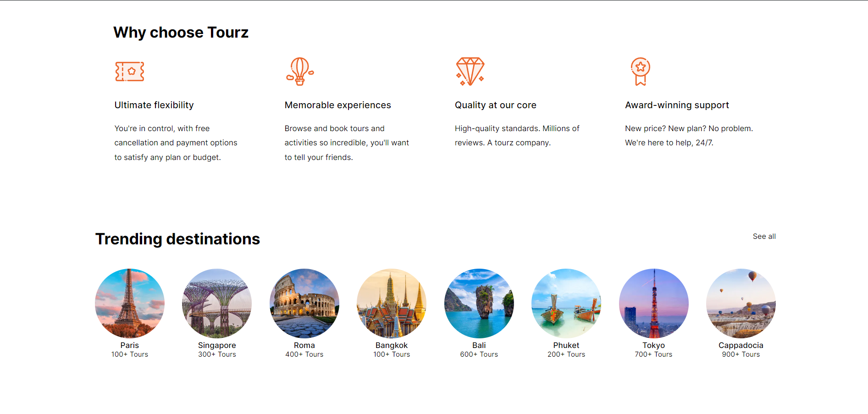This screenshot has width=868, height=414.
Task: Open the Phuket longtail boats thumbnail
Action: tap(566, 304)
